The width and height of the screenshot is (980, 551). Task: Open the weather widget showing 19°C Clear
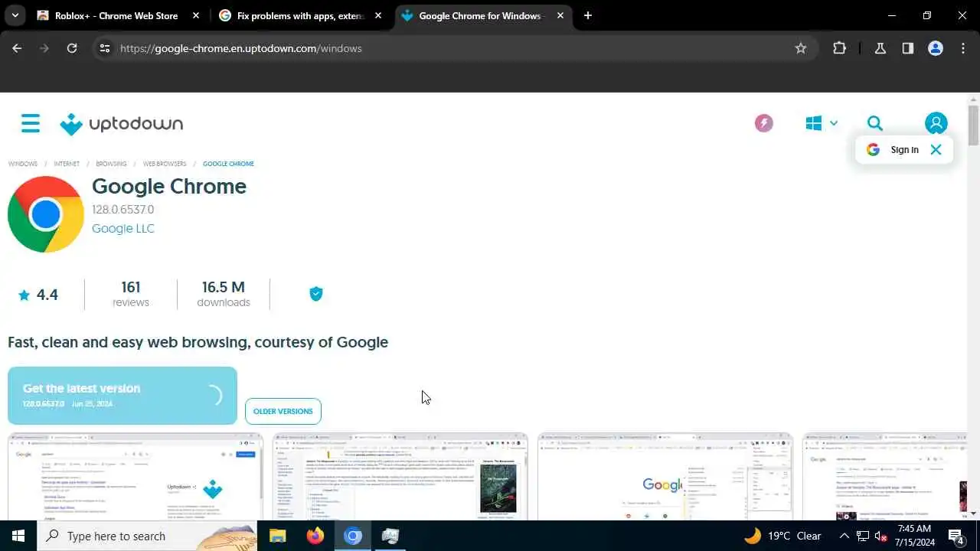coord(782,536)
